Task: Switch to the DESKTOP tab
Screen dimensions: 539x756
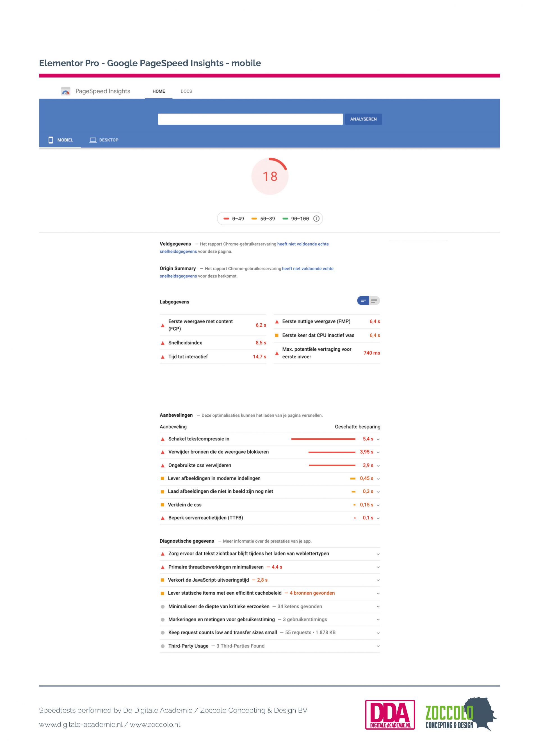Action: click(x=104, y=140)
